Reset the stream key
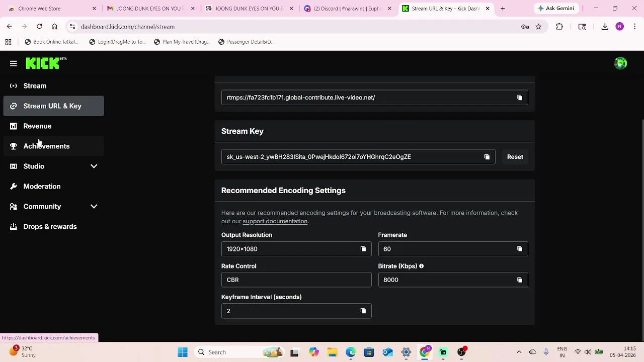 pyautogui.click(x=515, y=157)
